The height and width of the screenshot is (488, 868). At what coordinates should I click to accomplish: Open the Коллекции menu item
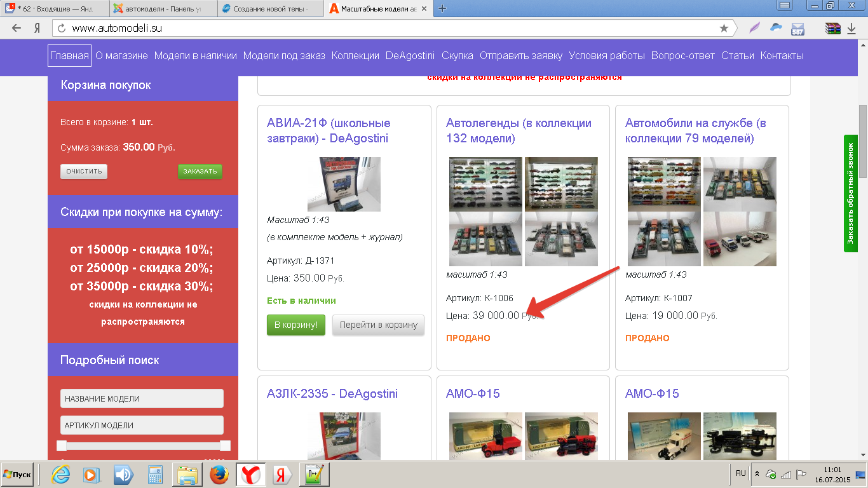point(355,55)
